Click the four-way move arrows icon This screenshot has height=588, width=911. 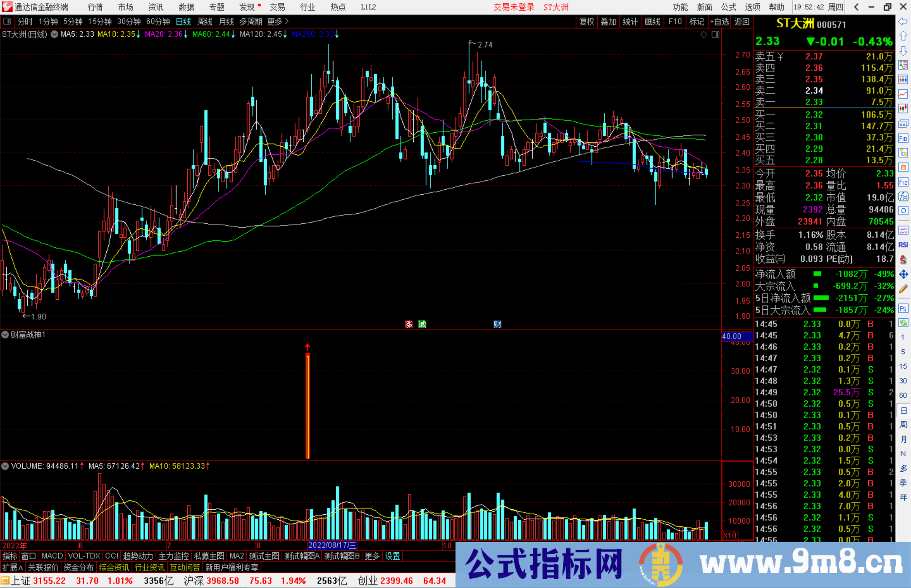[x=903, y=274]
